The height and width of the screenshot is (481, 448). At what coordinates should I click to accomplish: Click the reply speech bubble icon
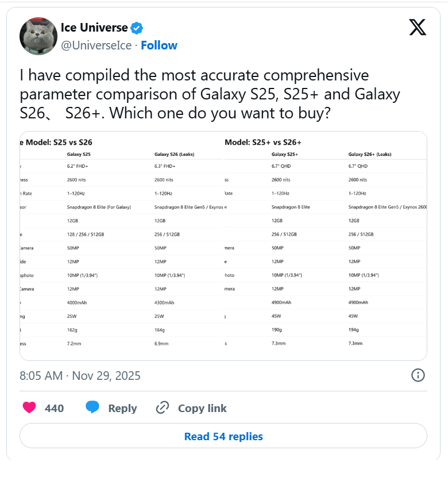[x=92, y=407]
